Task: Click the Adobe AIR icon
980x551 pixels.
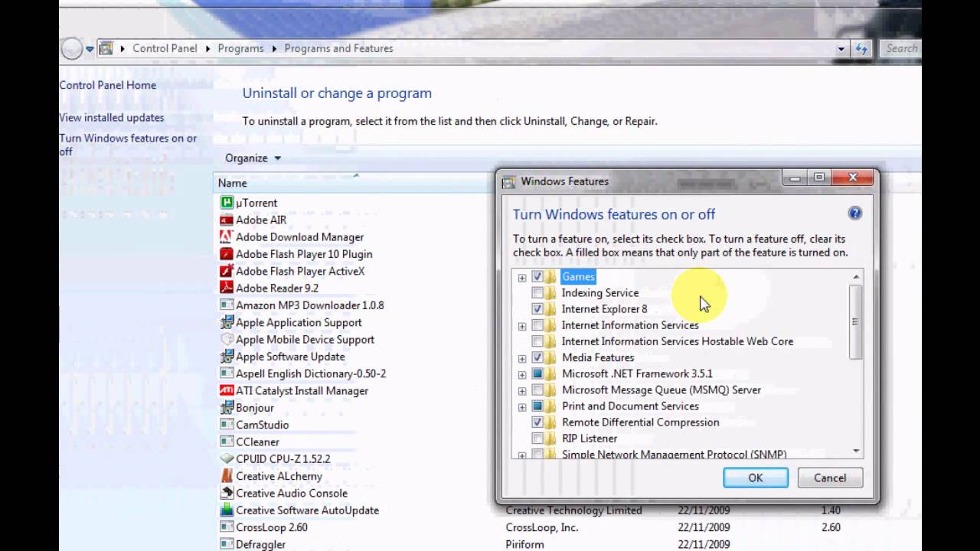Action: tap(227, 220)
